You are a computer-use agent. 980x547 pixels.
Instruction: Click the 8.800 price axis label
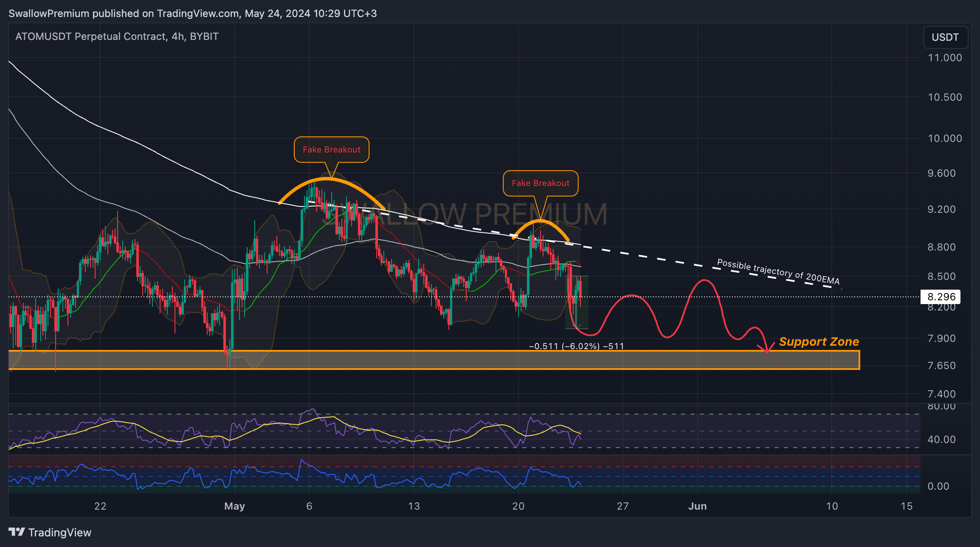941,247
